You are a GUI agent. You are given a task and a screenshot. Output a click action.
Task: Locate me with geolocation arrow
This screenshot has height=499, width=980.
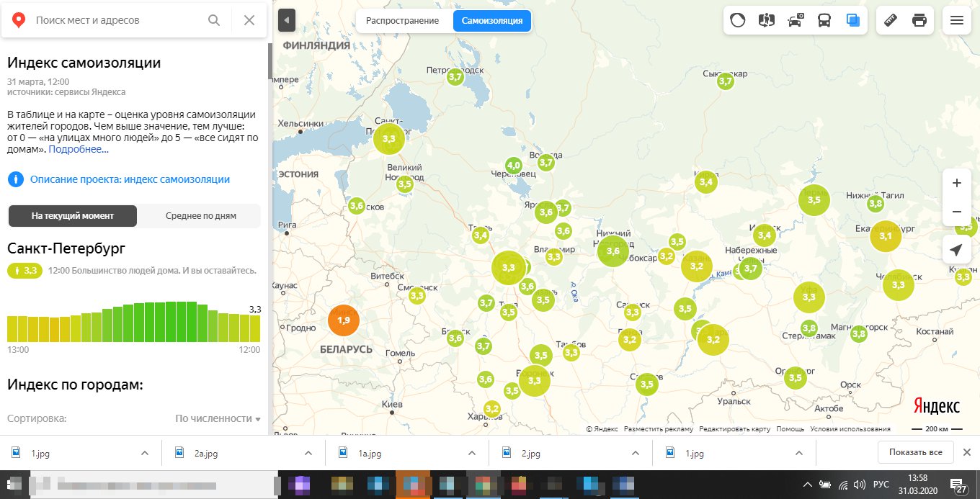[x=957, y=250]
